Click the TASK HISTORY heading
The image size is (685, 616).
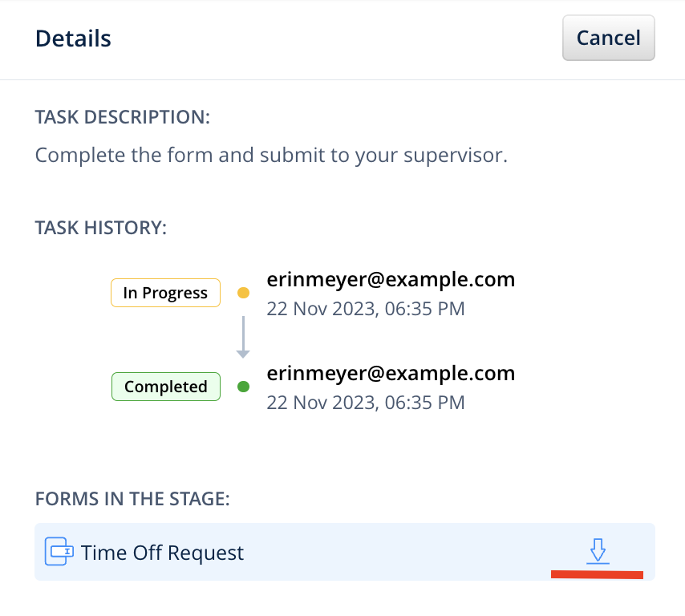(100, 227)
